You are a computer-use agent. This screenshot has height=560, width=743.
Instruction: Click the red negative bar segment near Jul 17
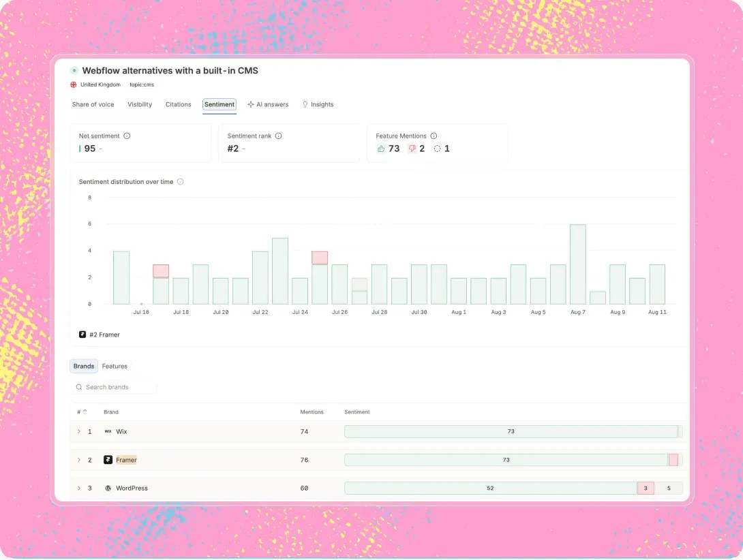coord(161,271)
